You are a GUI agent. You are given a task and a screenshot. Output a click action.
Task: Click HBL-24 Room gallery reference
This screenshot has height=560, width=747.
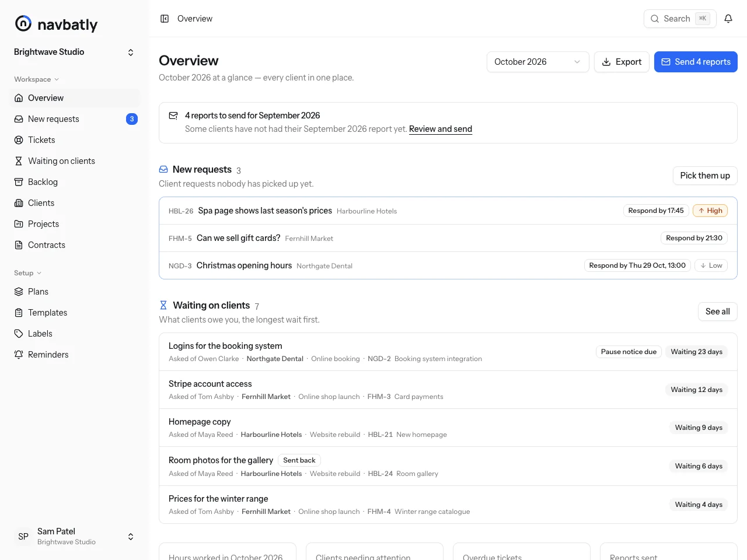tap(403, 474)
